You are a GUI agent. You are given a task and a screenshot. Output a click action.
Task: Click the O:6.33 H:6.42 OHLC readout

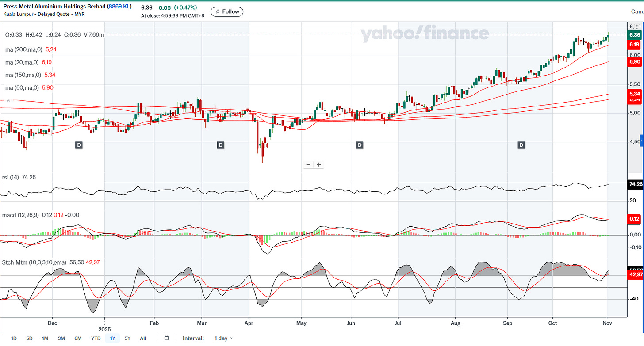click(x=54, y=35)
